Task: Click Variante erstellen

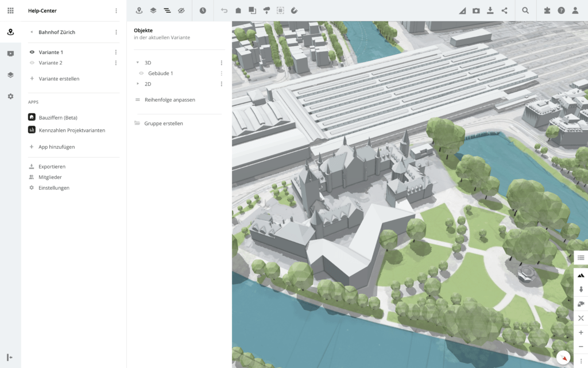Action: [x=59, y=79]
